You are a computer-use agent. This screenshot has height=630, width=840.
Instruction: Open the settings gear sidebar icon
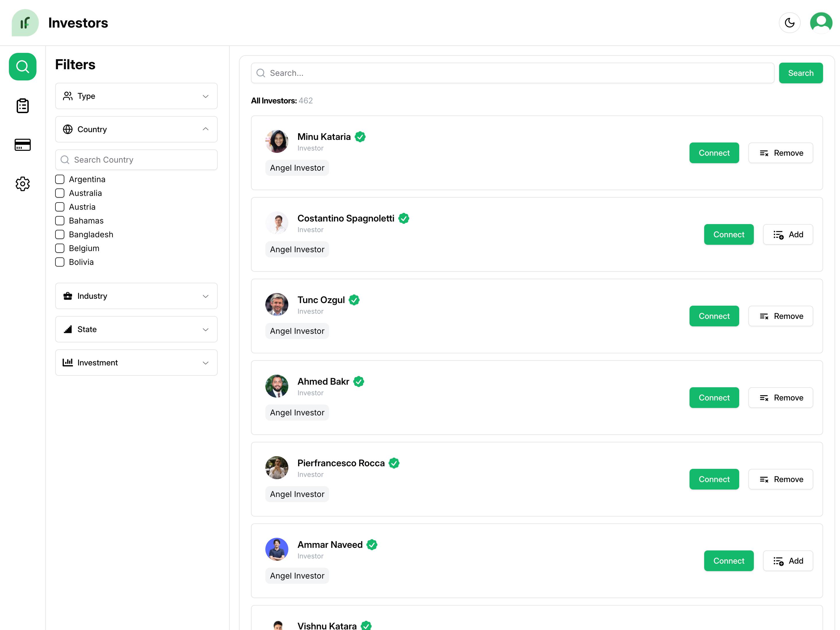coord(22,184)
